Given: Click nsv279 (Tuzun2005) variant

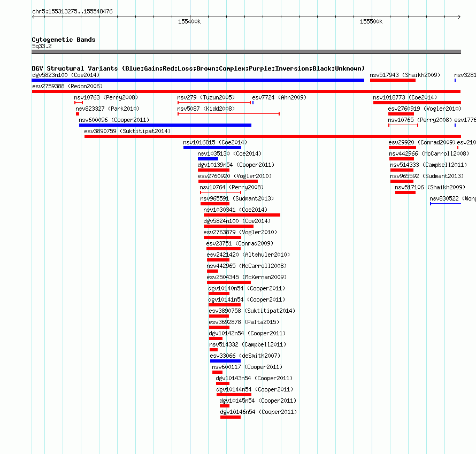Looking at the screenshot, I should [206, 97].
